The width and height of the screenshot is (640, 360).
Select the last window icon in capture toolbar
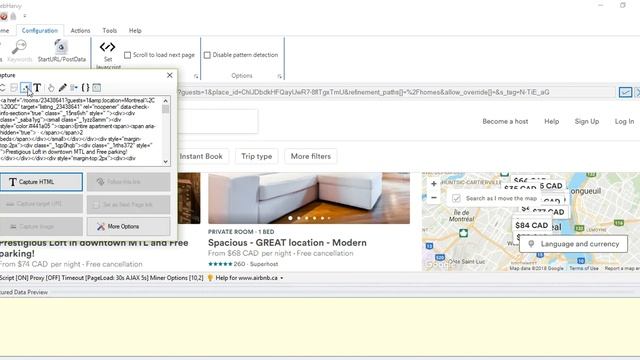point(97,87)
